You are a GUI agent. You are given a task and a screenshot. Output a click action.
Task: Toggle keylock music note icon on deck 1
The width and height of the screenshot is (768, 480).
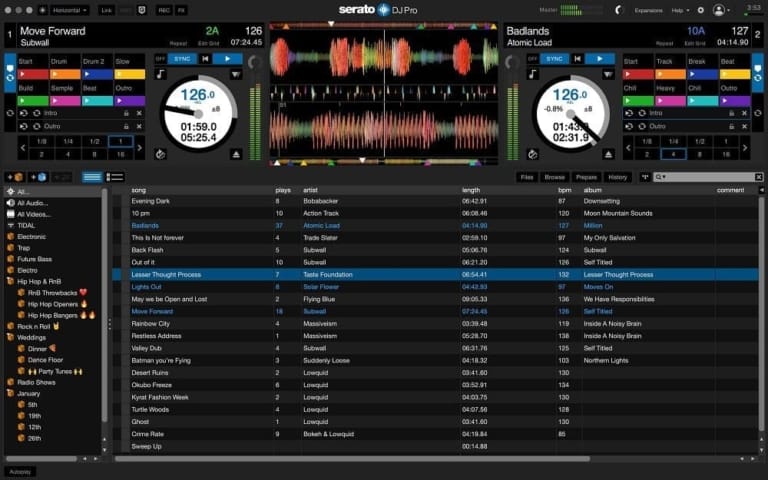(160, 74)
